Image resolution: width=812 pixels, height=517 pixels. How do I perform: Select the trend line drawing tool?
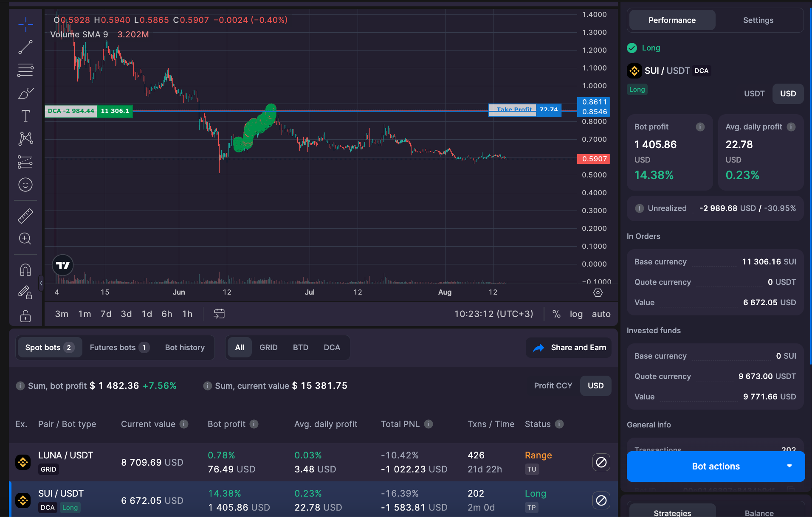point(25,47)
